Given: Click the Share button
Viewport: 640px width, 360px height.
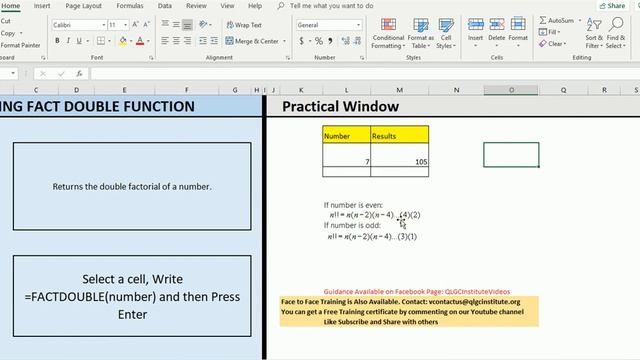Looking at the screenshot, I should [x=612, y=6].
